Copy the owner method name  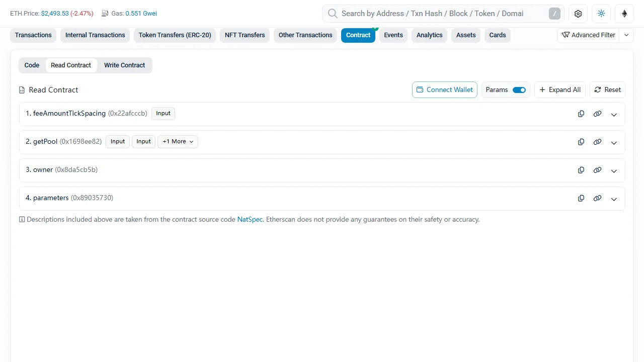tap(581, 170)
